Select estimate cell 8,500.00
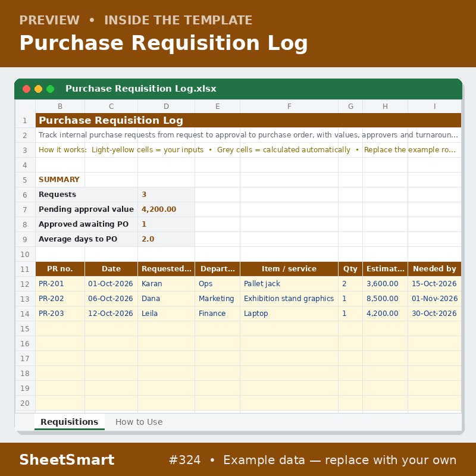Image resolution: width=476 pixels, height=476 pixels. (385, 299)
